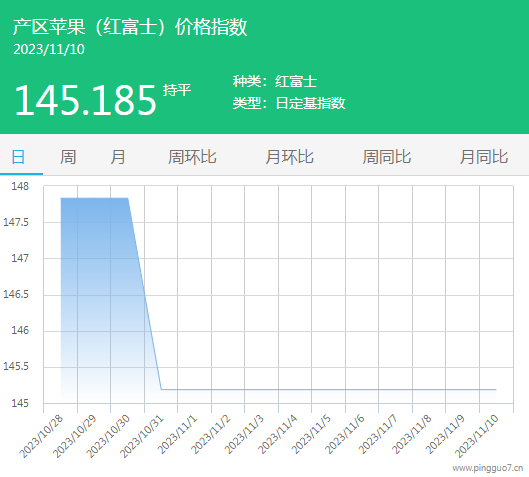
Task: Click the 持平 status label
Action: click(177, 90)
